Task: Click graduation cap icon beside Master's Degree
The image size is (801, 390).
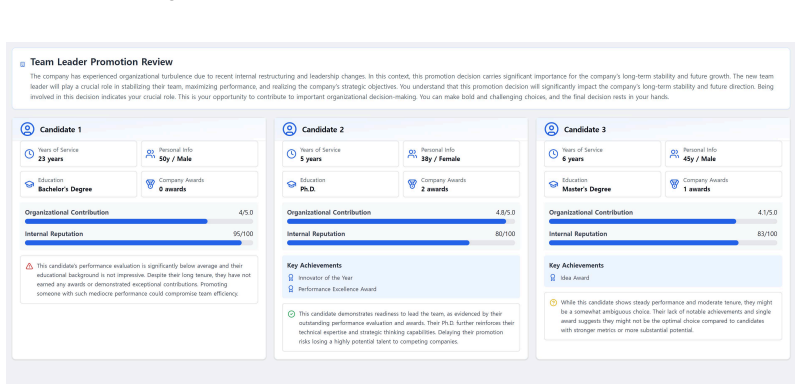Action: click(x=554, y=185)
